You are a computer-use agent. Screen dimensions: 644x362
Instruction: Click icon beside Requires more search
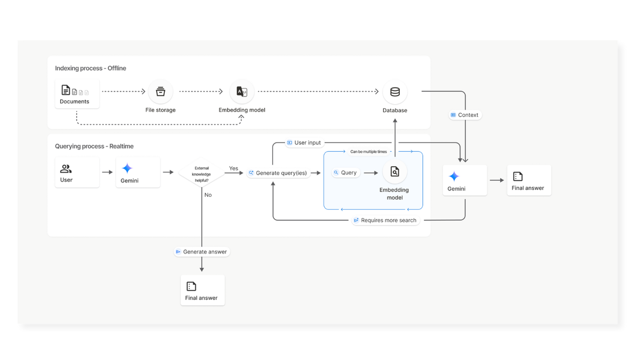356,220
